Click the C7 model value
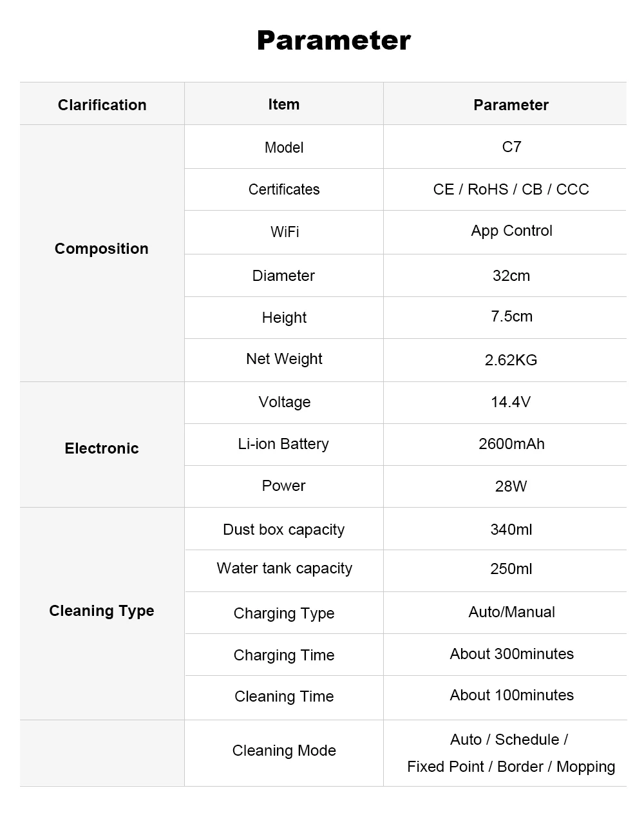 (x=511, y=147)
